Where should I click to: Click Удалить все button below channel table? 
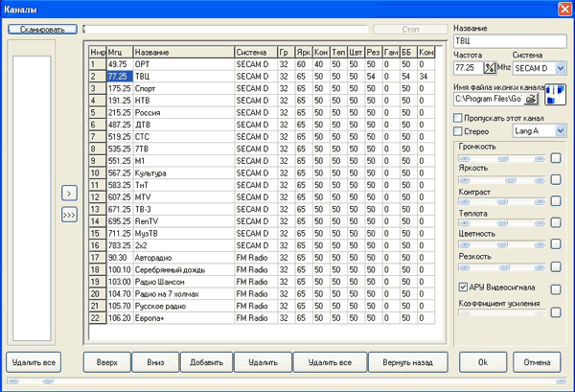330,362
